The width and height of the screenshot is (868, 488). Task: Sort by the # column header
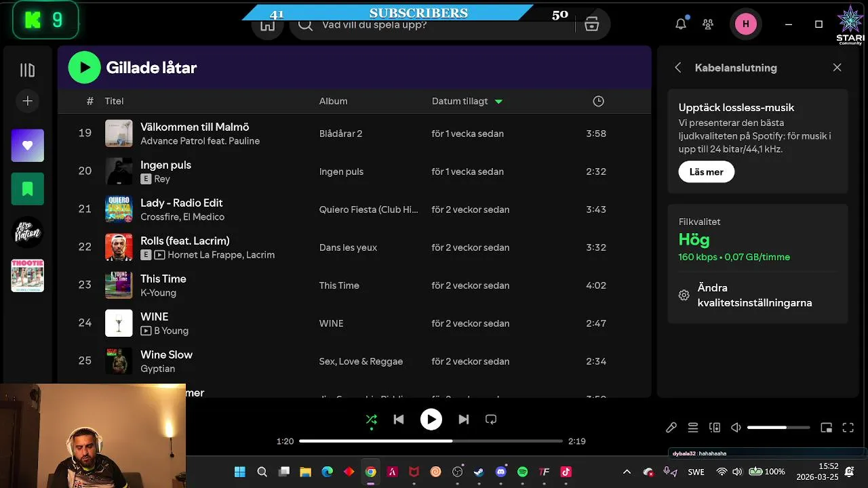90,101
